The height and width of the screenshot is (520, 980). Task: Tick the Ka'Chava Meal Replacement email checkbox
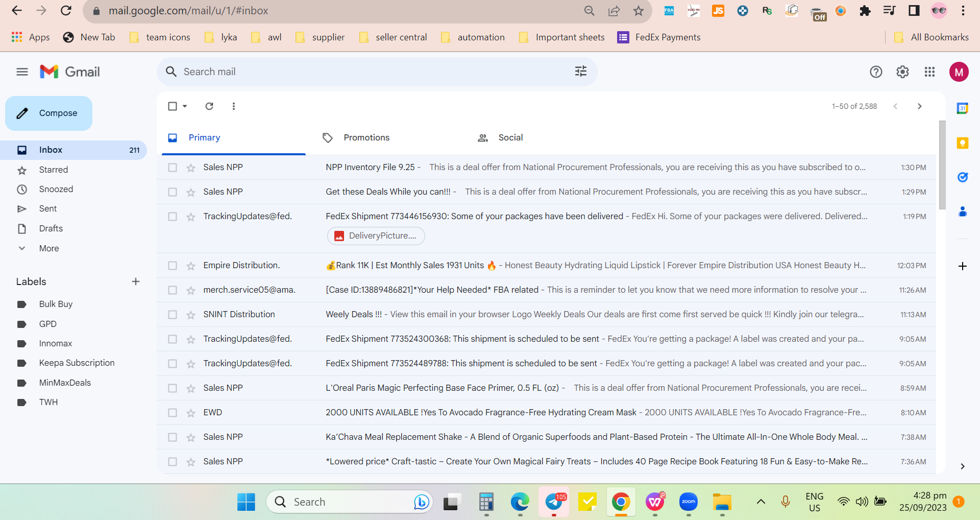coord(173,437)
